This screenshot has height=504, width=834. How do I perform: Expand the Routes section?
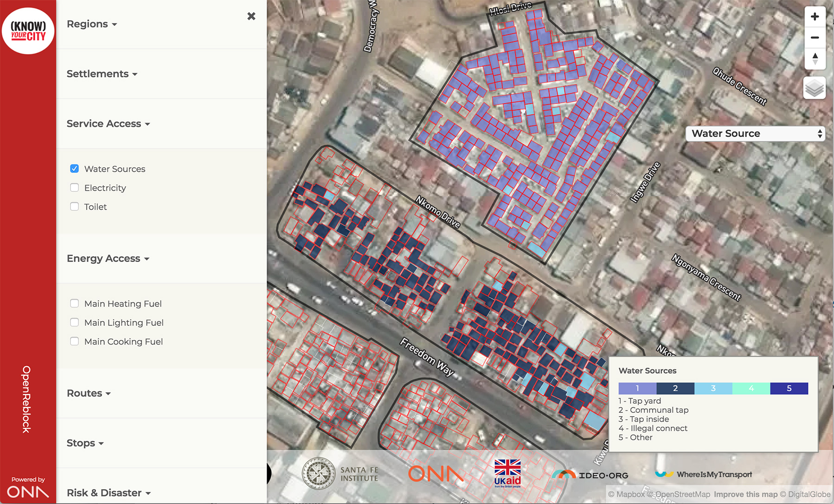[x=89, y=393]
